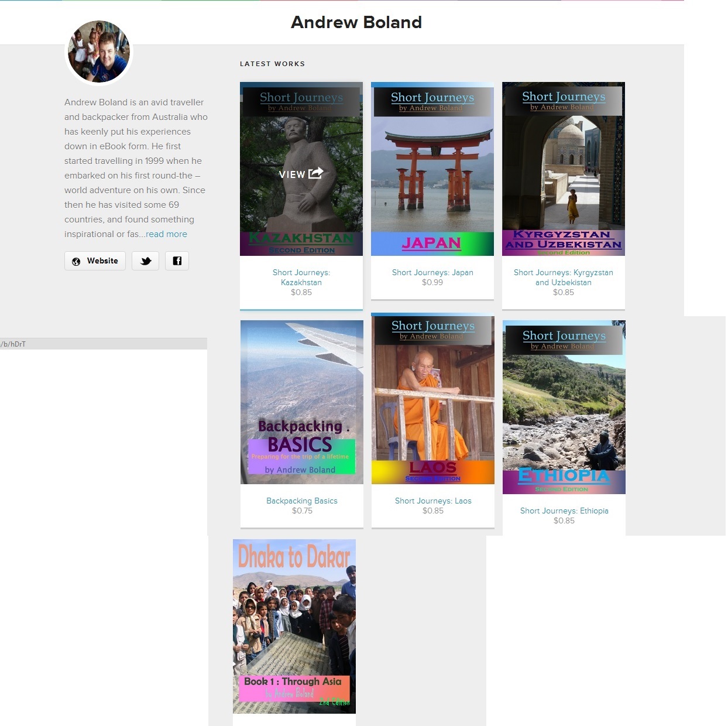The image size is (728, 726).
Task: Click the Andrew Boland page heading
Action: (x=356, y=22)
